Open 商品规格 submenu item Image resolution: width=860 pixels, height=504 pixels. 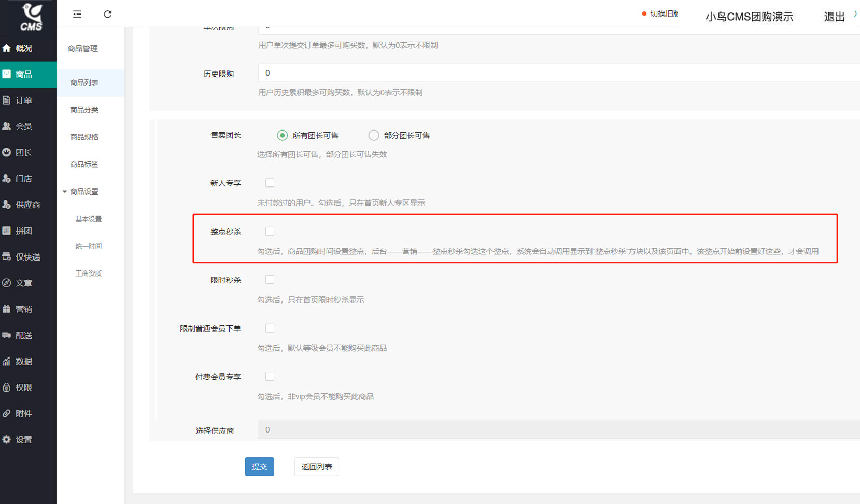click(84, 137)
